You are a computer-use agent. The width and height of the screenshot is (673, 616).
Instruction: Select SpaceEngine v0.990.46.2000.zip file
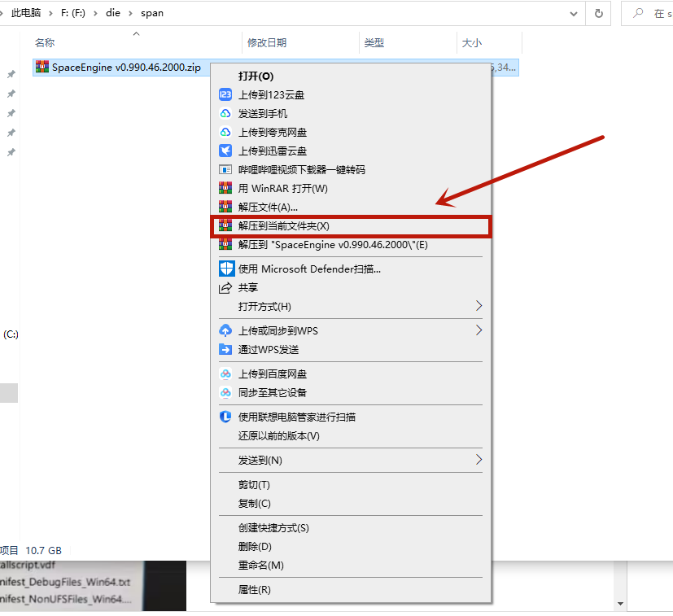(x=126, y=68)
